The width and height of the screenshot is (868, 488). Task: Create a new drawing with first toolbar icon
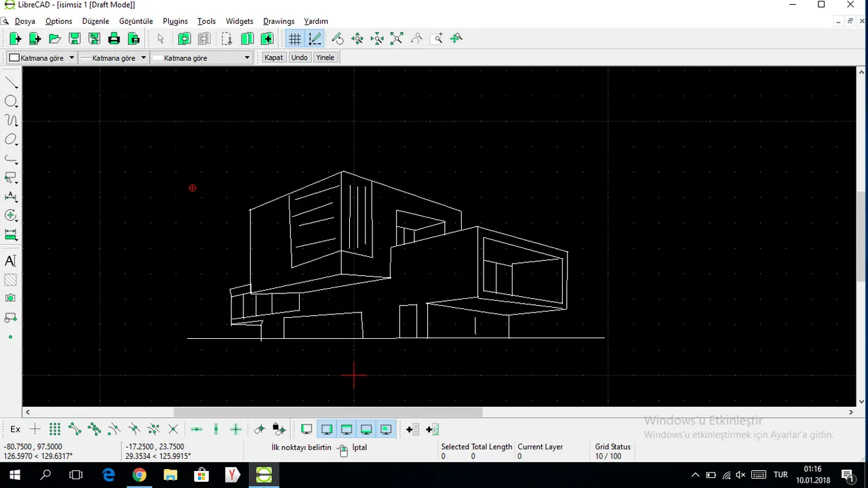pyautogui.click(x=15, y=39)
